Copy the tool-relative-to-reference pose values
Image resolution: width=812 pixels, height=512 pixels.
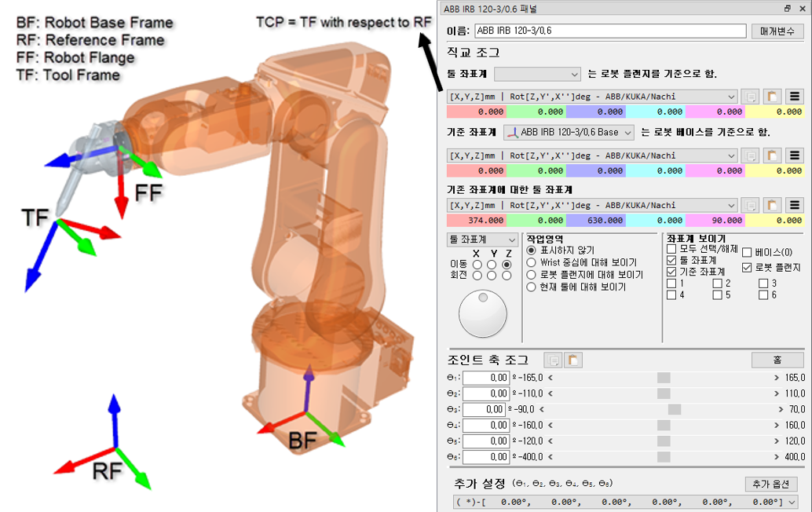click(750, 205)
